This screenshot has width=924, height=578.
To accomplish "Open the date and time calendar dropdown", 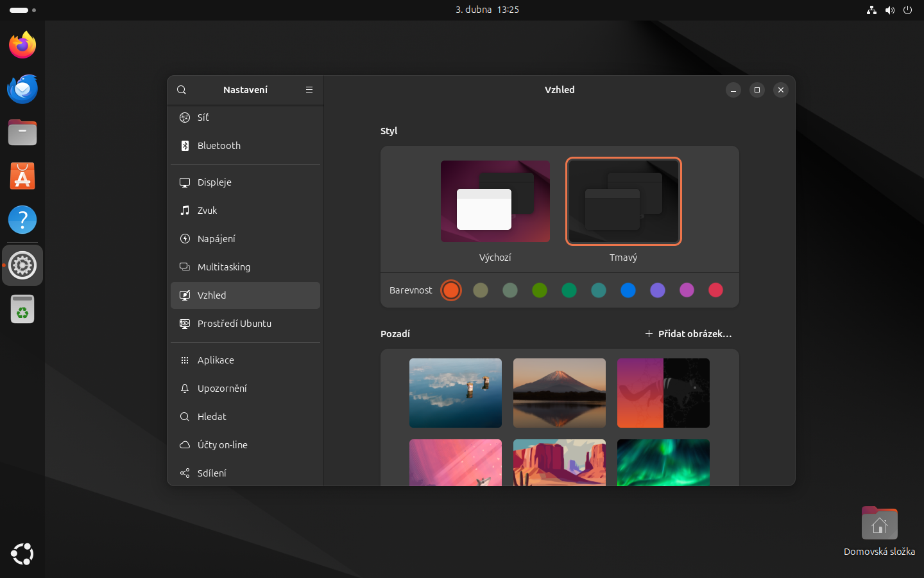I will click(487, 10).
